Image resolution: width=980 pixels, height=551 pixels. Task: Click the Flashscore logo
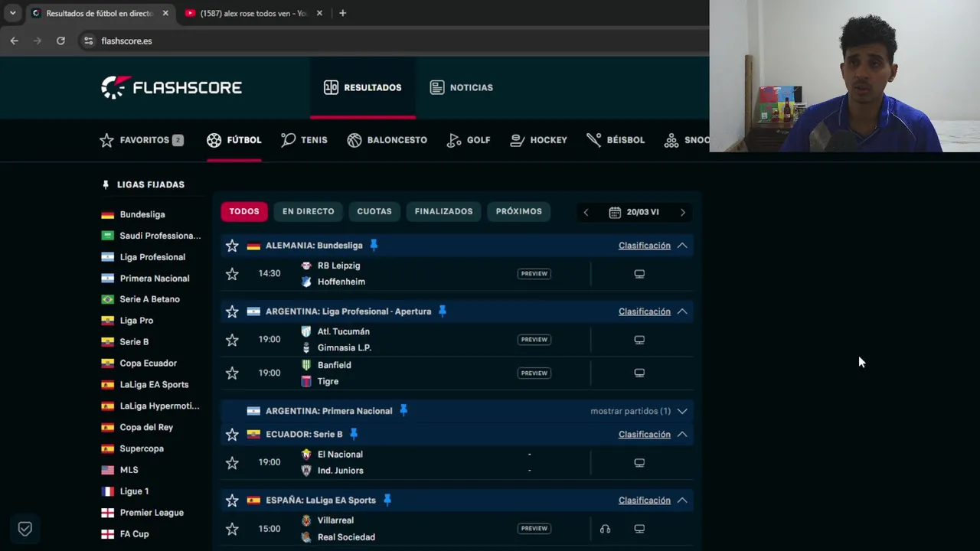[x=171, y=87]
